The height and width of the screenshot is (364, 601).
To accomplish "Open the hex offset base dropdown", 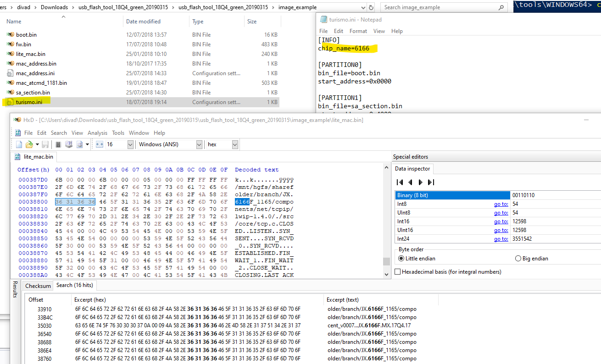I will 235,144.
